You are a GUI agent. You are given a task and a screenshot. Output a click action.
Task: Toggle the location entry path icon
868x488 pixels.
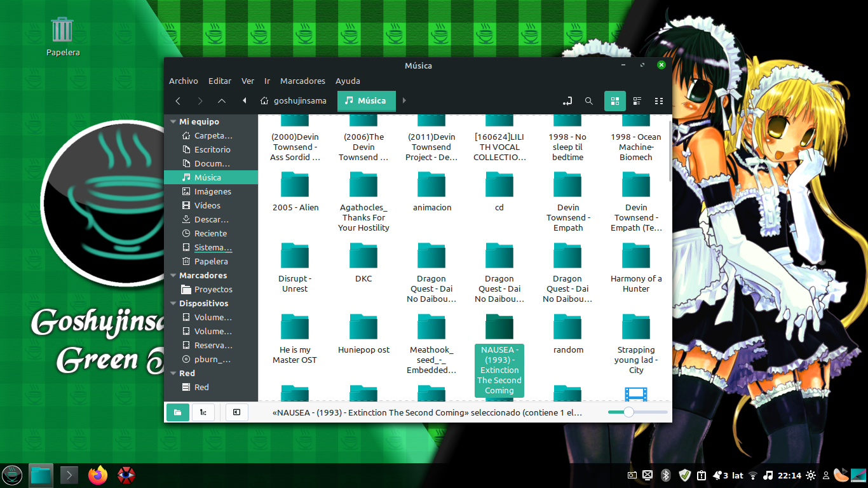pos(567,101)
